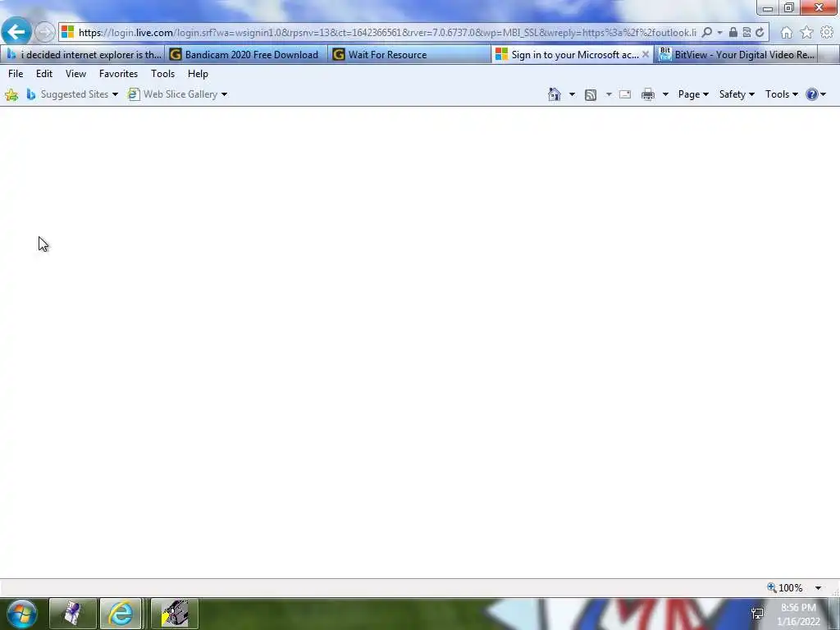Switch to Bandicam 2020 Free Download tab
840x630 pixels.
246,55
